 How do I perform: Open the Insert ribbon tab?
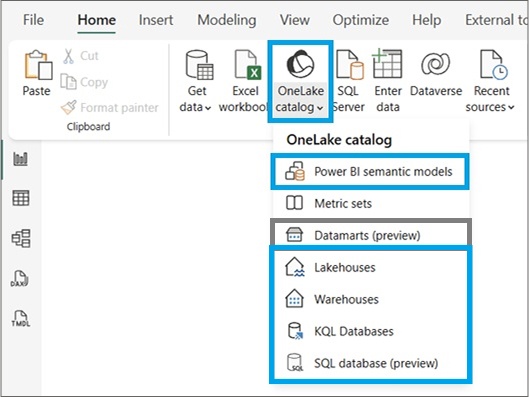tap(156, 20)
